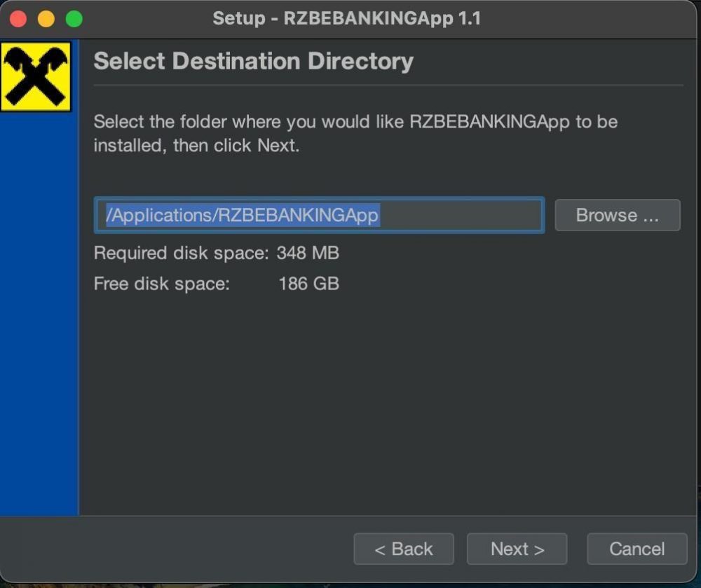The width and height of the screenshot is (701, 588).
Task: Open the Browse ... folder picker
Action: pos(617,215)
